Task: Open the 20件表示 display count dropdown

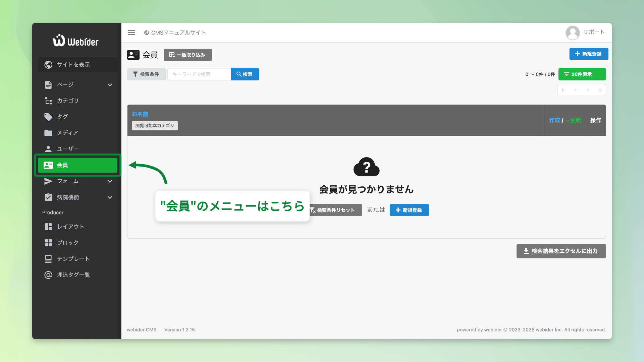Action: click(x=582, y=74)
